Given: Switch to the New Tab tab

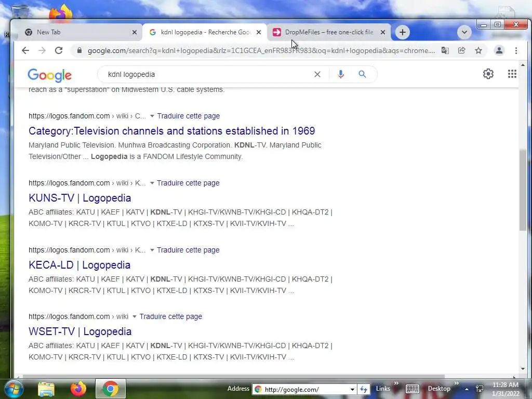Looking at the screenshot, I should point(80,32).
